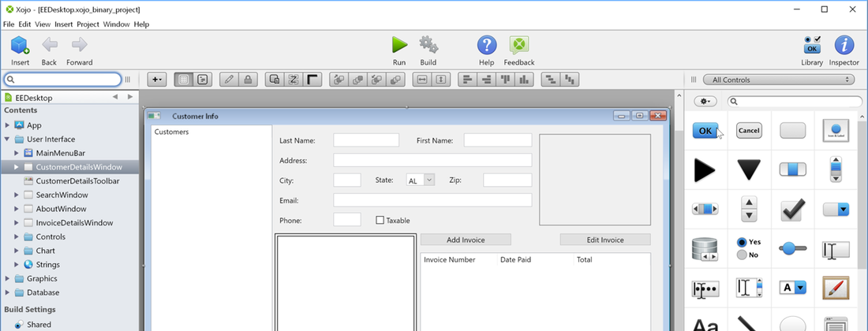Click the Insert cube icon

click(x=20, y=45)
